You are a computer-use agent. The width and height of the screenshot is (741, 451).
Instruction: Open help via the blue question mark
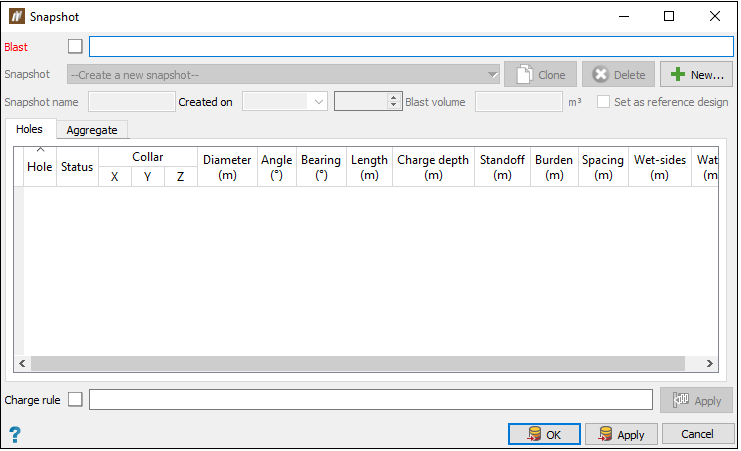tap(15, 434)
